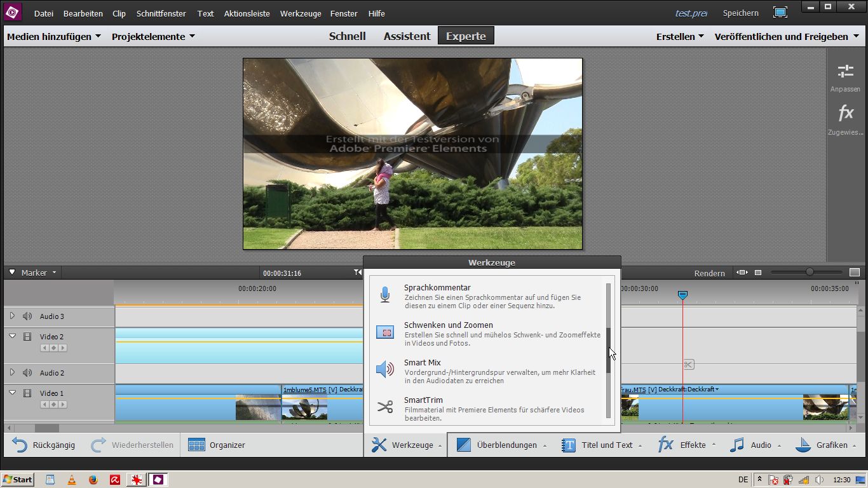Open Veröffentlichen und Freigeben dropdown
Image resolution: width=868 pixels, height=488 pixels.
pyautogui.click(x=786, y=36)
